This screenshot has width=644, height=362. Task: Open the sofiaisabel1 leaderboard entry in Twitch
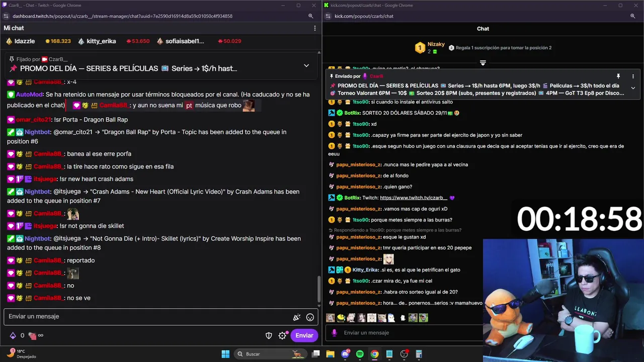pyautogui.click(x=181, y=41)
